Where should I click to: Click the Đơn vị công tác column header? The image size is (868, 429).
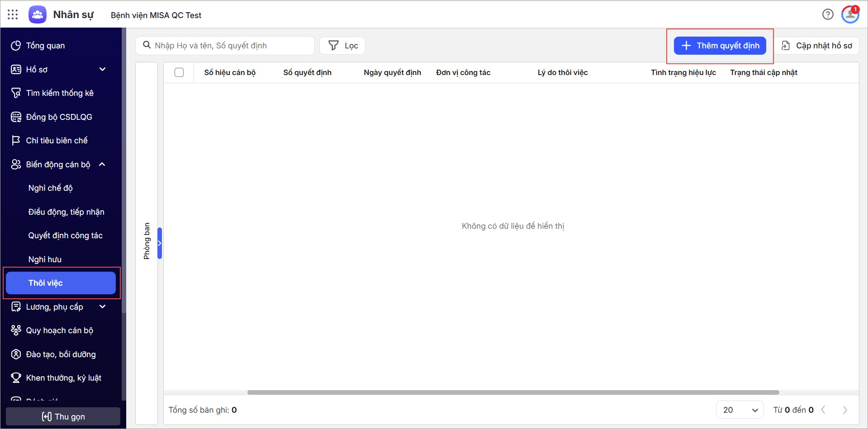463,72
